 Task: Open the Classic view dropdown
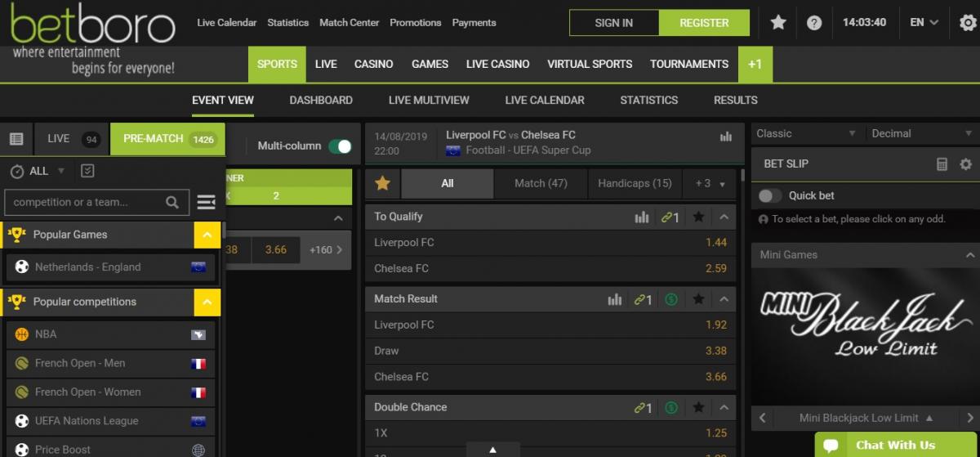coord(805,133)
